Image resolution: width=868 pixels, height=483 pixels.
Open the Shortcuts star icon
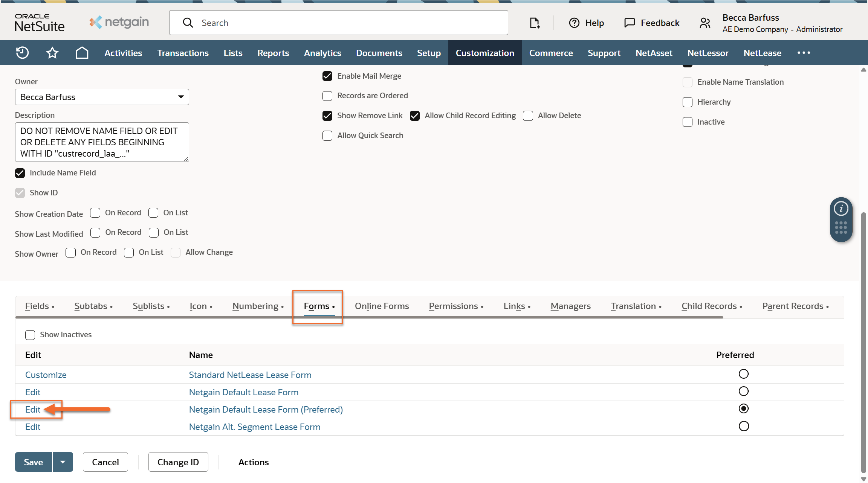(52, 53)
